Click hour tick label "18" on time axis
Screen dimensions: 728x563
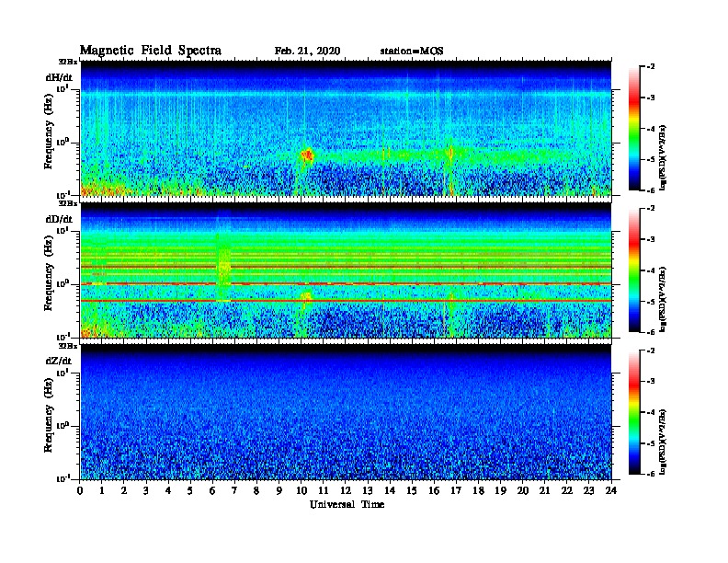pyautogui.click(x=478, y=491)
